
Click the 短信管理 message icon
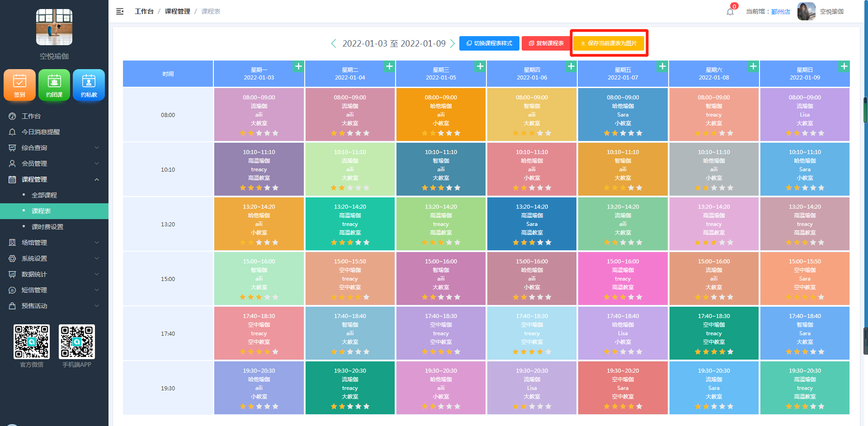pos(12,290)
